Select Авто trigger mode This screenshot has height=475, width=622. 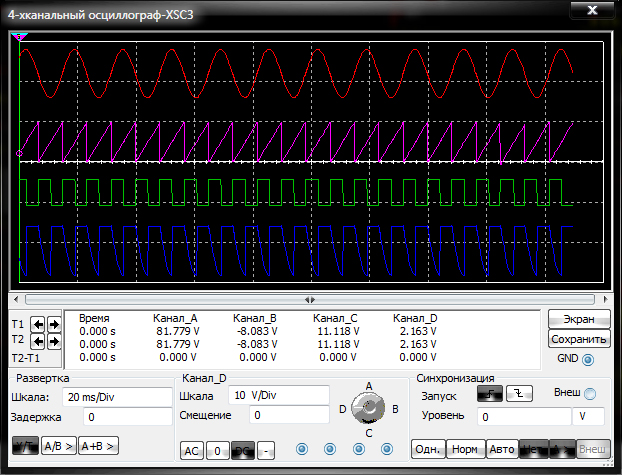pyautogui.click(x=502, y=449)
